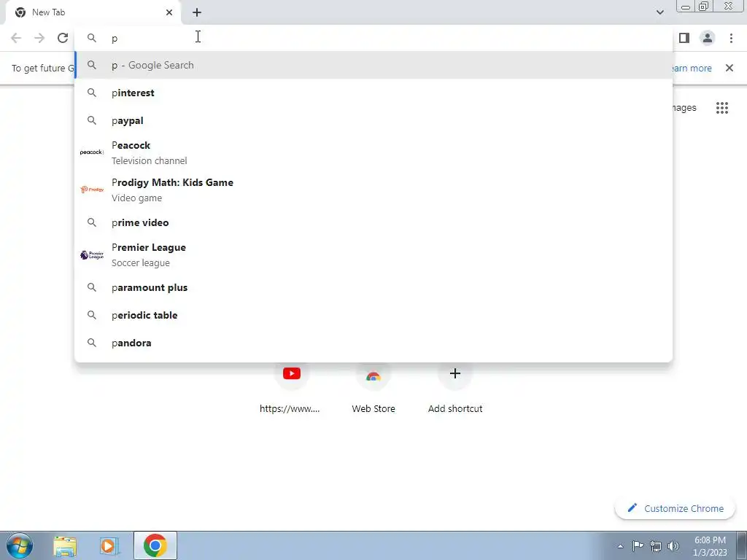Screen dimensions: 747x560
Task: Choose the prime video suggestion
Action: coord(373,222)
